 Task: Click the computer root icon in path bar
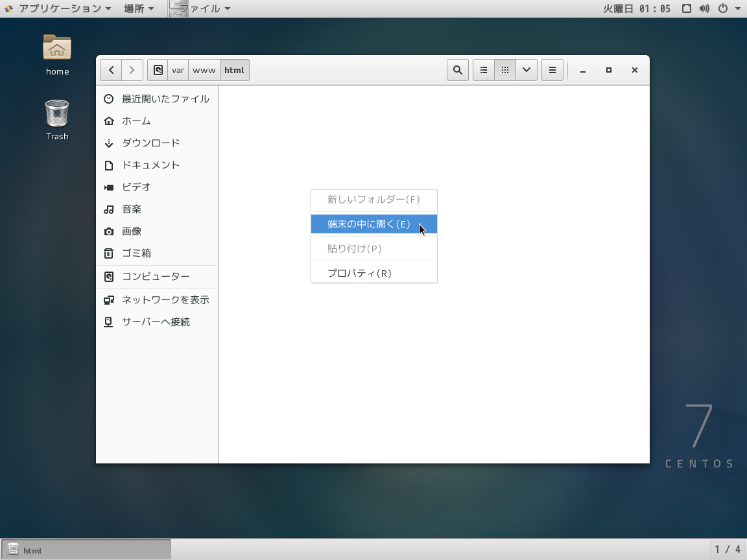click(x=158, y=70)
